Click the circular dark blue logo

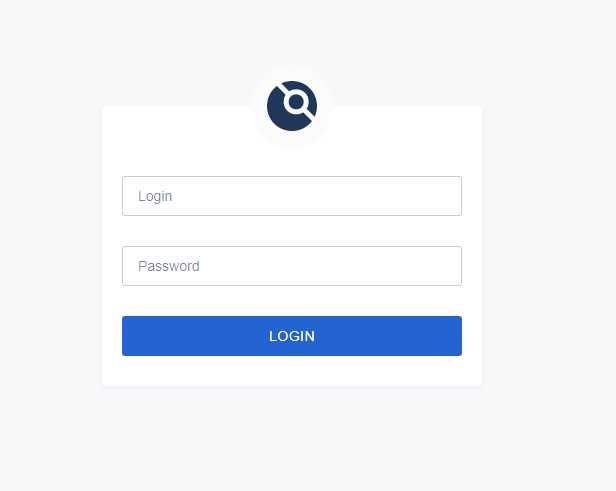point(292,106)
